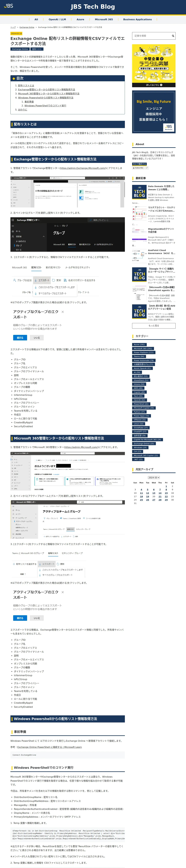Click the RSSで購読する button
This screenshot has height=868, width=186.
139,164
